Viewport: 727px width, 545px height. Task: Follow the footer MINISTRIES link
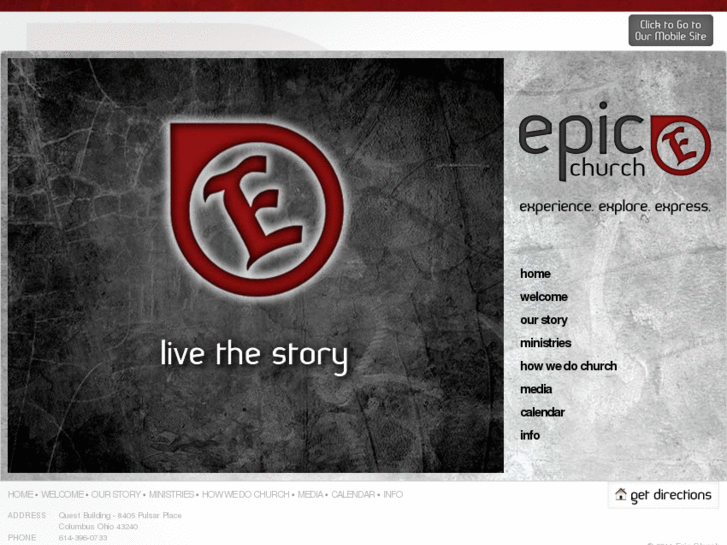coord(171,494)
